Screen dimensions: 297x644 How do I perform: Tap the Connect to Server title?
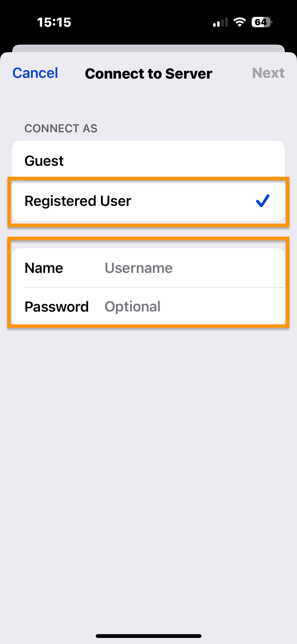[x=149, y=74]
